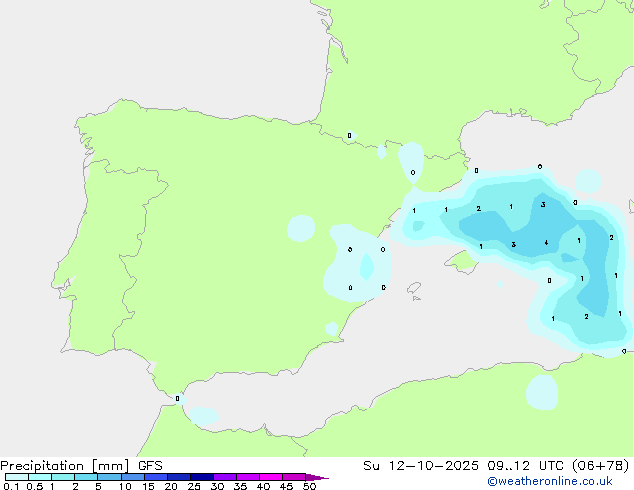Click the '20' legend scale label

[171, 486]
